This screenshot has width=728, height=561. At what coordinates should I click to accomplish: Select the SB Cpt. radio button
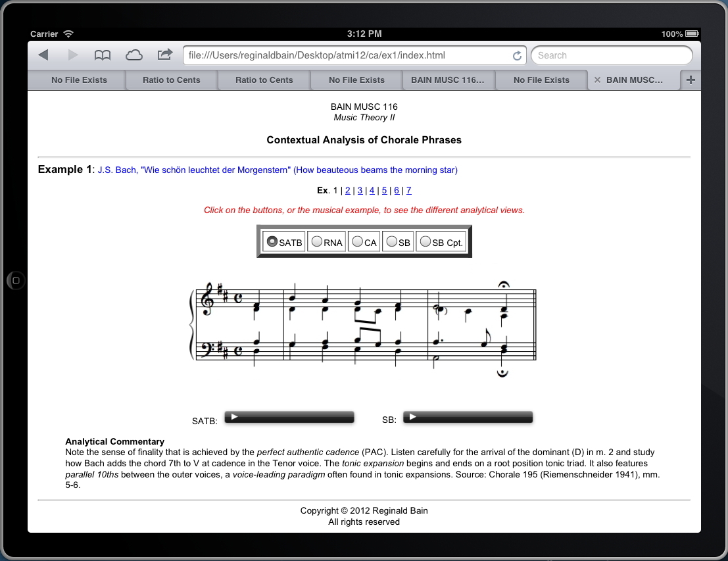click(425, 241)
